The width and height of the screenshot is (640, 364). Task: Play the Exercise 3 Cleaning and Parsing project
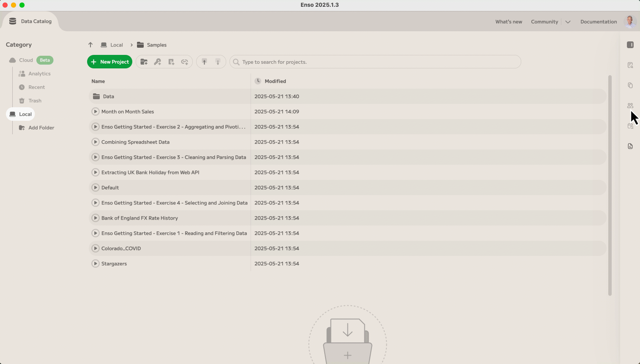coord(96,157)
